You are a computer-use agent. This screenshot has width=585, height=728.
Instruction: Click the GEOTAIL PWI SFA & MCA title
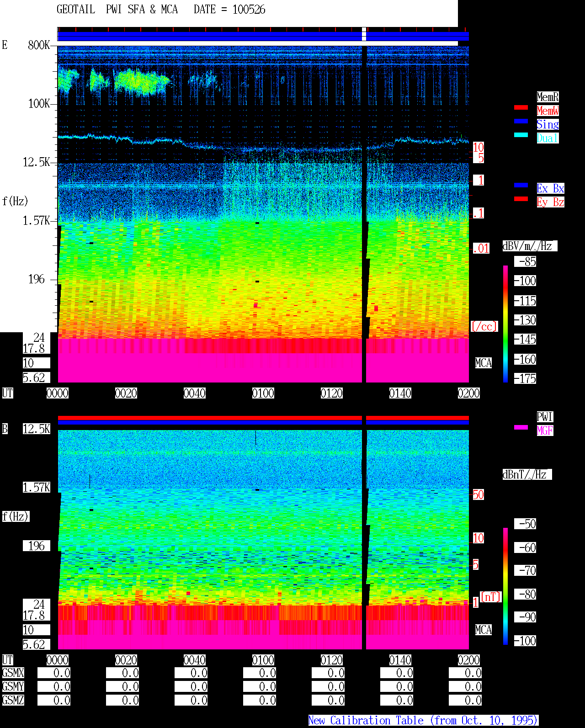[x=117, y=10]
